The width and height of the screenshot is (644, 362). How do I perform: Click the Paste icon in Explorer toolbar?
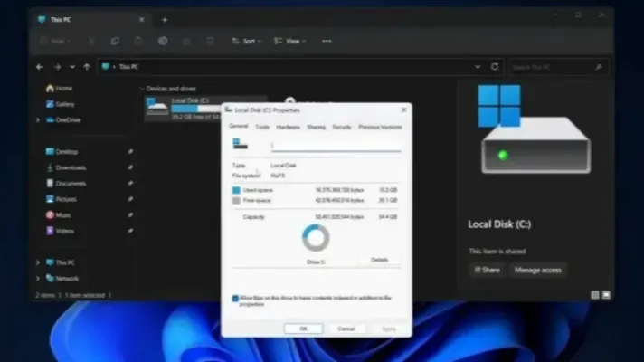tap(138, 41)
